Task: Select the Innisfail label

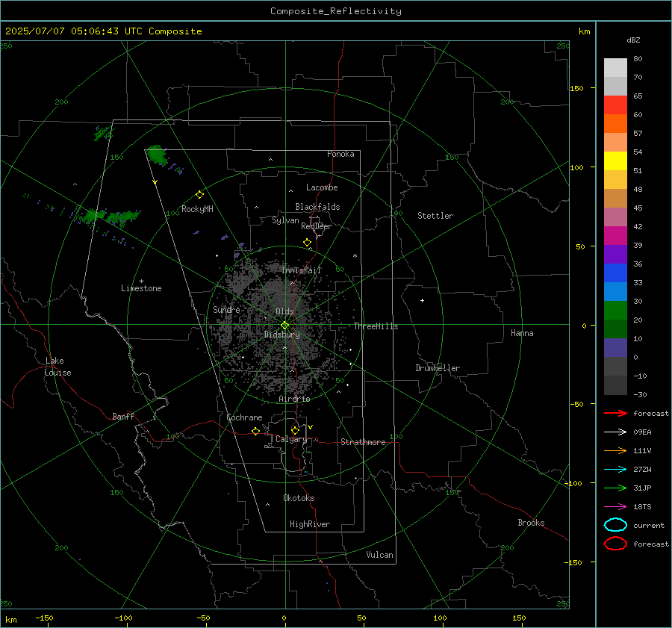Action: point(302,270)
